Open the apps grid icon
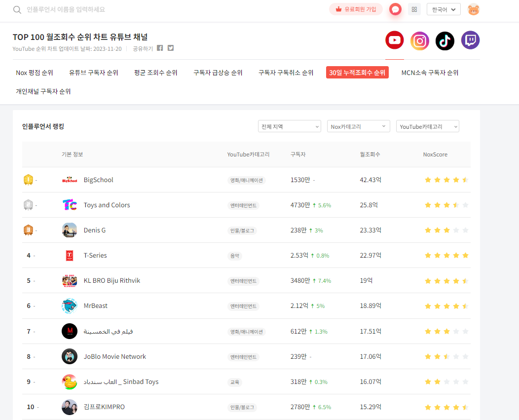 click(x=414, y=9)
